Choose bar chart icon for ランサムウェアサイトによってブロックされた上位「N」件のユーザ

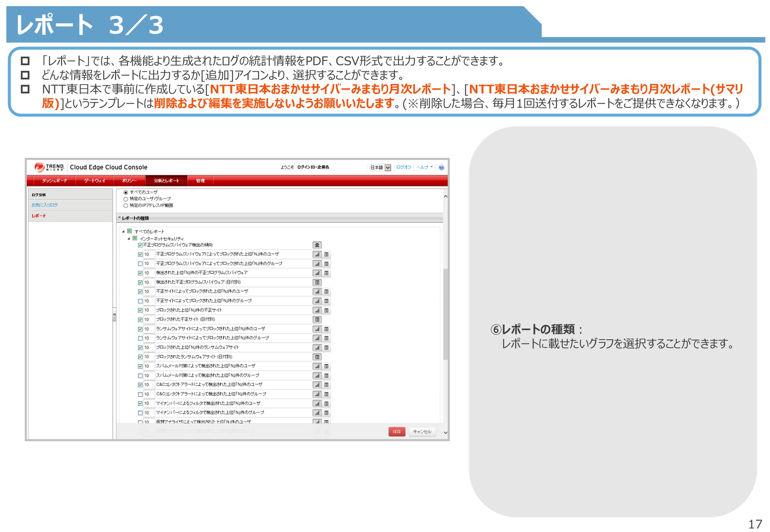[x=317, y=329]
